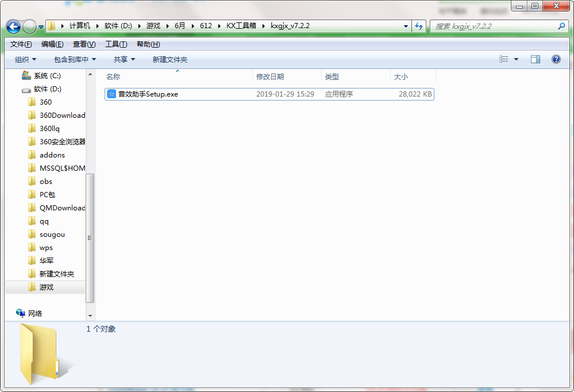
Task: Open the QMDownload folder
Action: point(62,207)
